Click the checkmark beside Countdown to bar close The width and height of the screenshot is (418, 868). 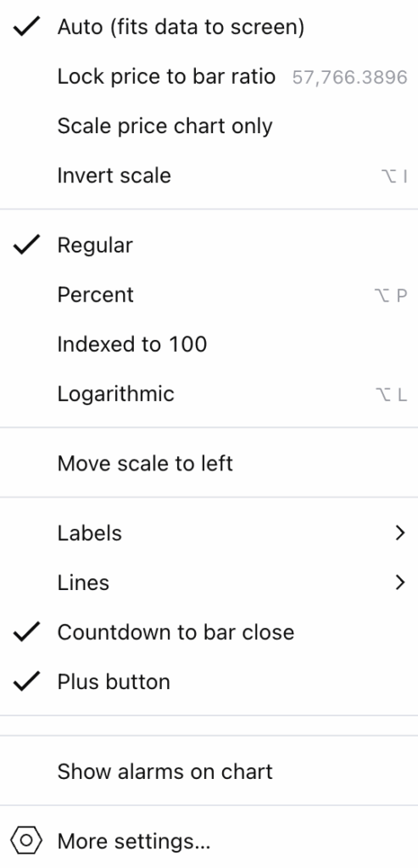(26, 632)
